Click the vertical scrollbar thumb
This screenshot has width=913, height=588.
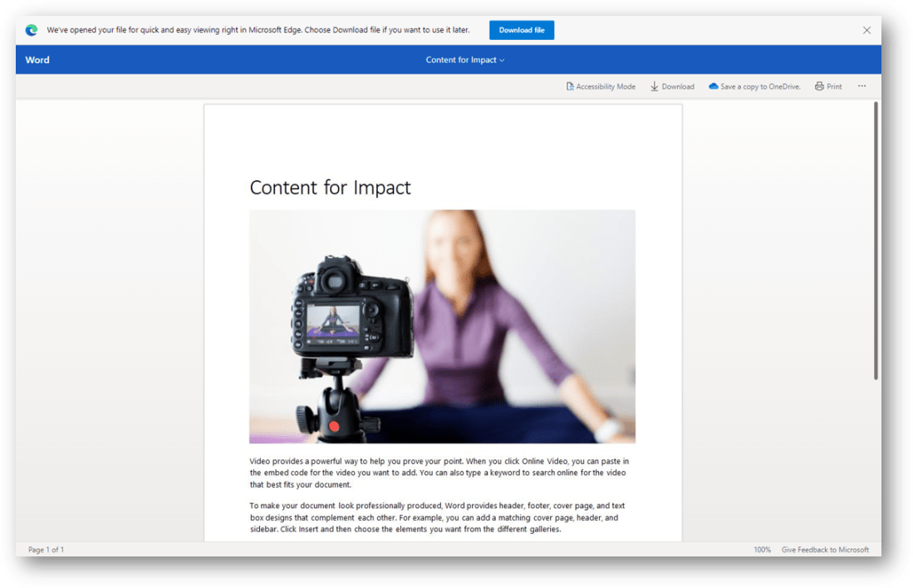pos(876,241)
